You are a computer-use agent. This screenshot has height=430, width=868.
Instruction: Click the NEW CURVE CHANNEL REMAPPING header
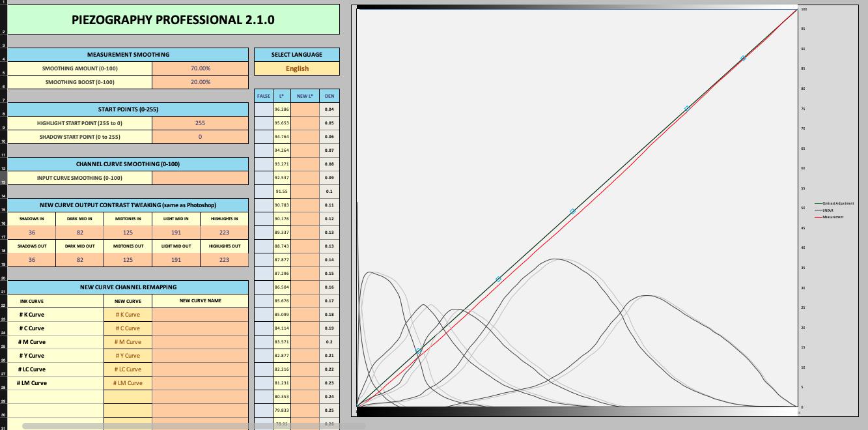(128, 287)
